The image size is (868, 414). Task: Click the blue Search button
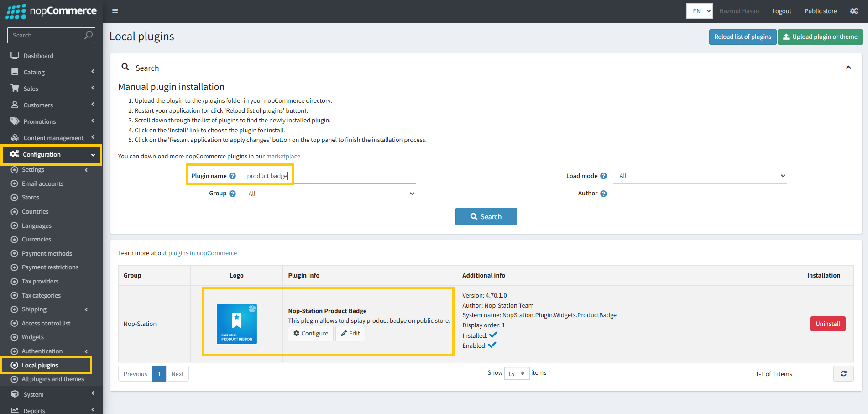click(x=486, y=217)
